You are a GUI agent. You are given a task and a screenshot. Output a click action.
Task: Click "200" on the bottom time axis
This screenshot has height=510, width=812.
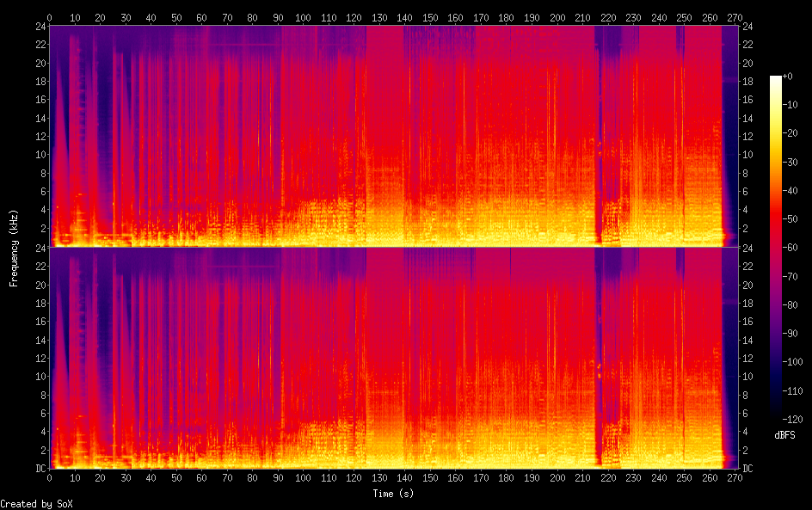(x=557, y=478)
